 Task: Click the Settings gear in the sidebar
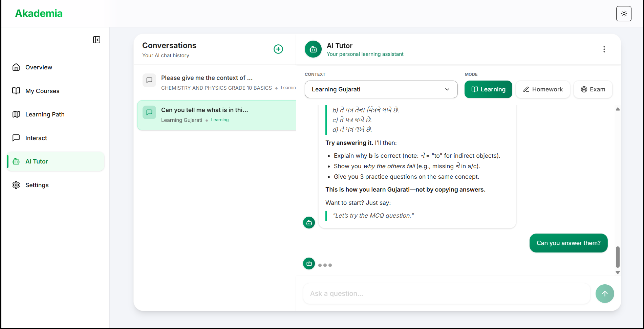coord(16,185)
